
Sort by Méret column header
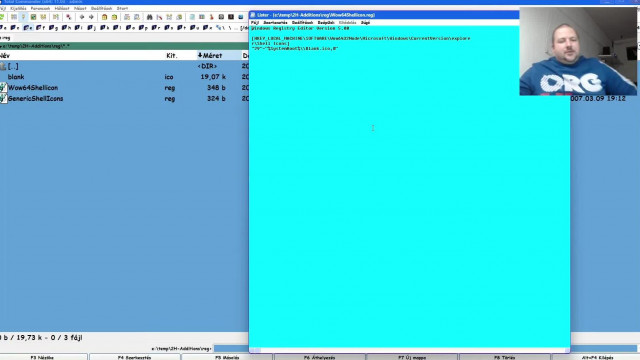[x=218, y=56]
